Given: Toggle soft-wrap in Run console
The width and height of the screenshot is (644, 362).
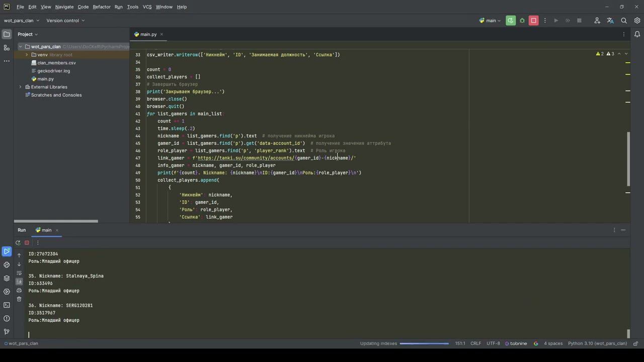Looking at the screenshot, I should pos(19,273).
